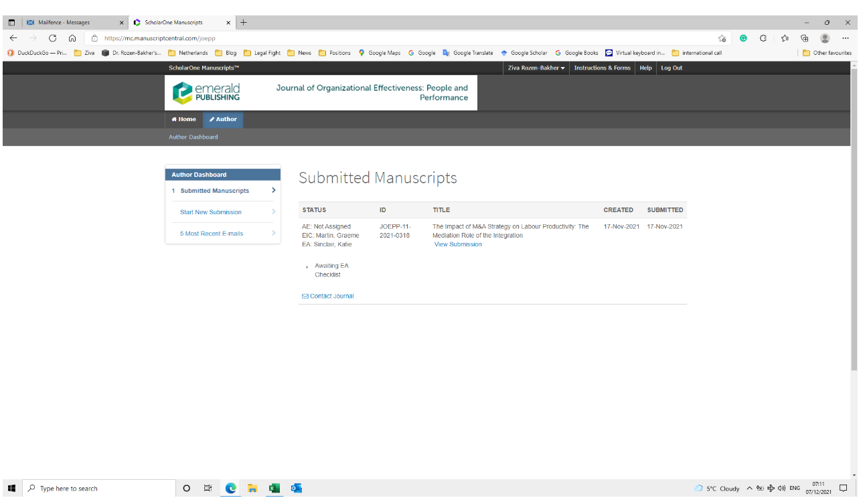Image resolution: width=865 pixels, height=504 pixels.
Task: Open the Google Translate bookmark
Action: (467, 53)
